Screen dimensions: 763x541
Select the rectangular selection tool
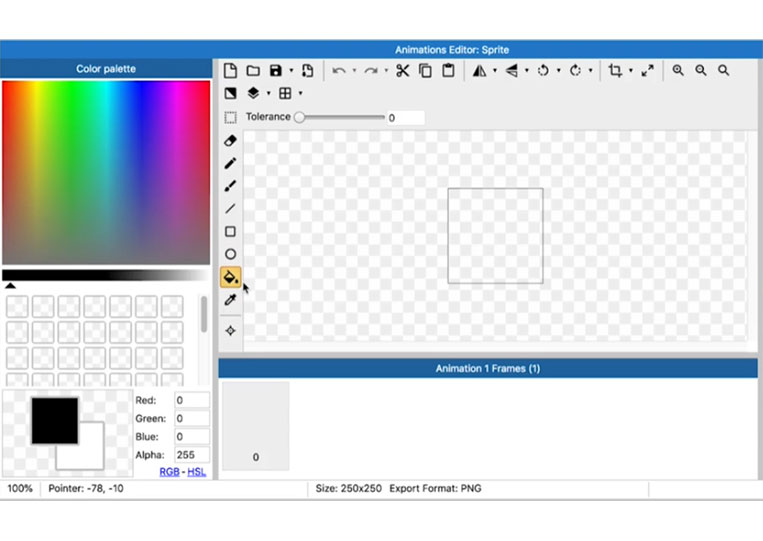230,117
